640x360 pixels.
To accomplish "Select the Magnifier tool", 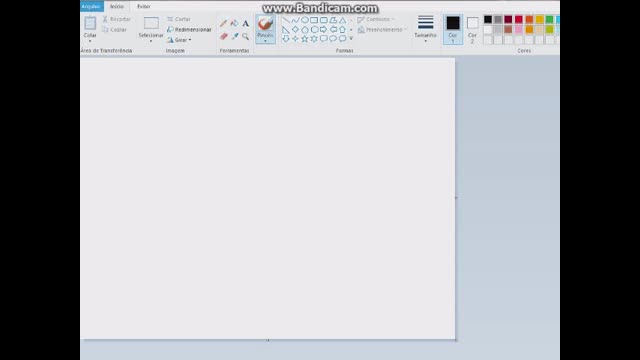I will click(245, 36).
